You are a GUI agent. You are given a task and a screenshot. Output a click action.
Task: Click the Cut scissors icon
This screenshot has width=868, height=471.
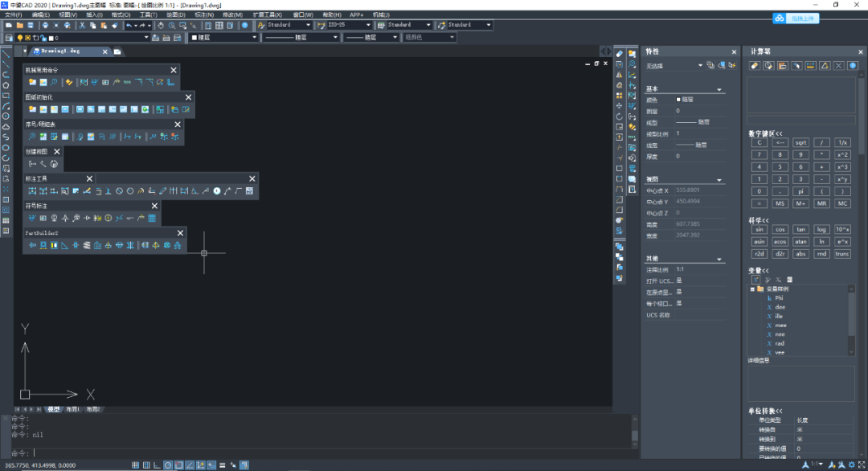pos(82,26)
